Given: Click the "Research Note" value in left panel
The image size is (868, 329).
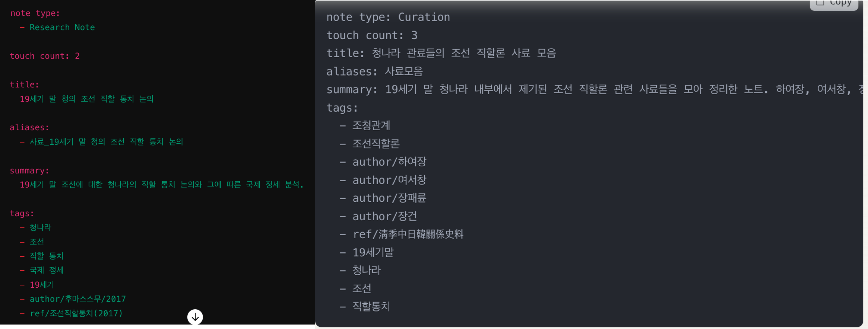Looking at the screenshot, I should [62, 28].
